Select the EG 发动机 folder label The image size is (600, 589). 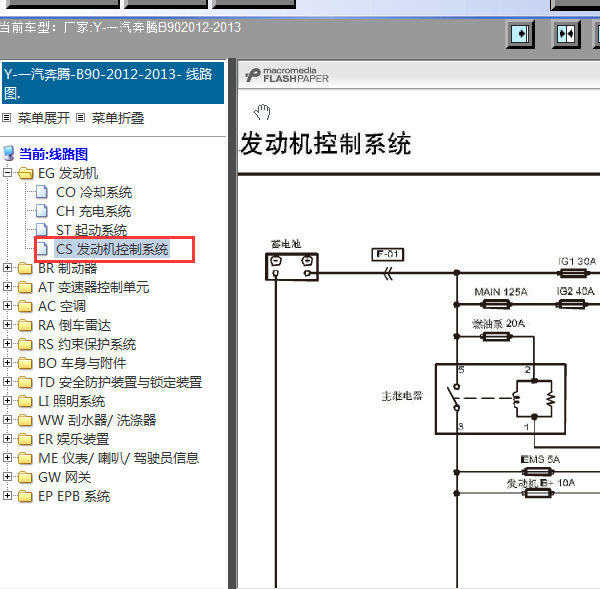click(x=68, y=173)
